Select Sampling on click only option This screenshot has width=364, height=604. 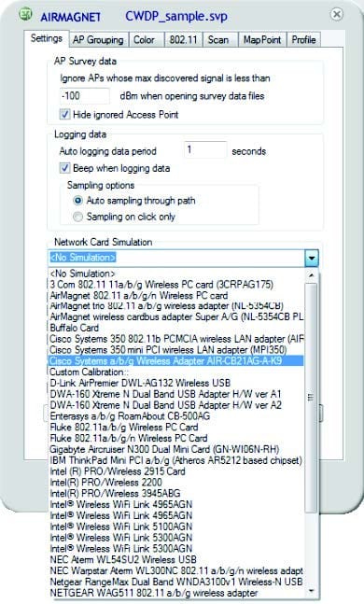tap(77, 217)
